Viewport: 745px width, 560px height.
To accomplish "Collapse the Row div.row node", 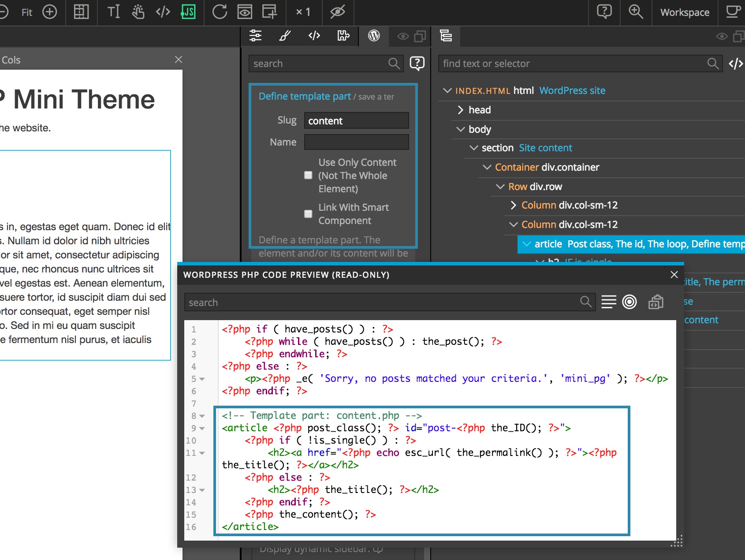I will tap(500, 187).
